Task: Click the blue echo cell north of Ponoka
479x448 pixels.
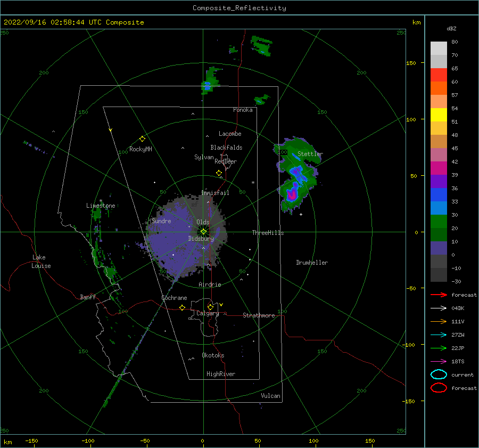Action: point(208,86)
